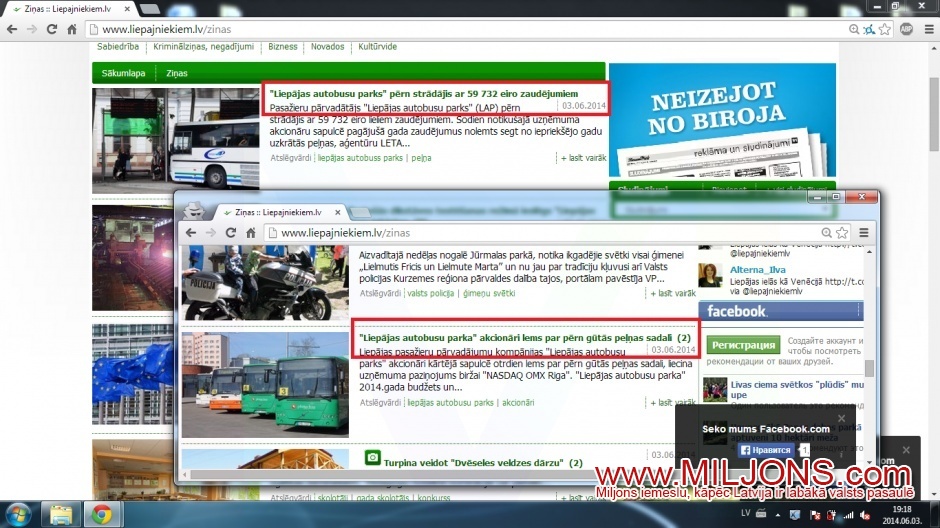Open the Windows Start menu

(x=17, y=514)
